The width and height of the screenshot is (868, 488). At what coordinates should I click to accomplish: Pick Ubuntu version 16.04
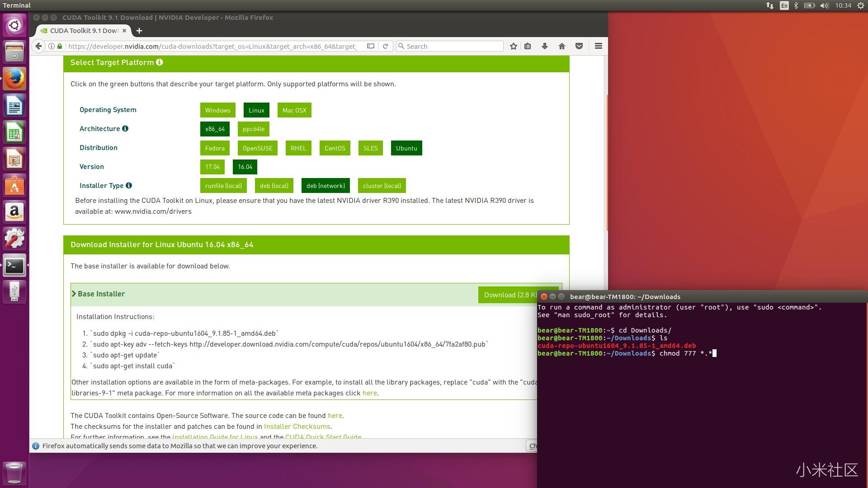click(245, 167)
